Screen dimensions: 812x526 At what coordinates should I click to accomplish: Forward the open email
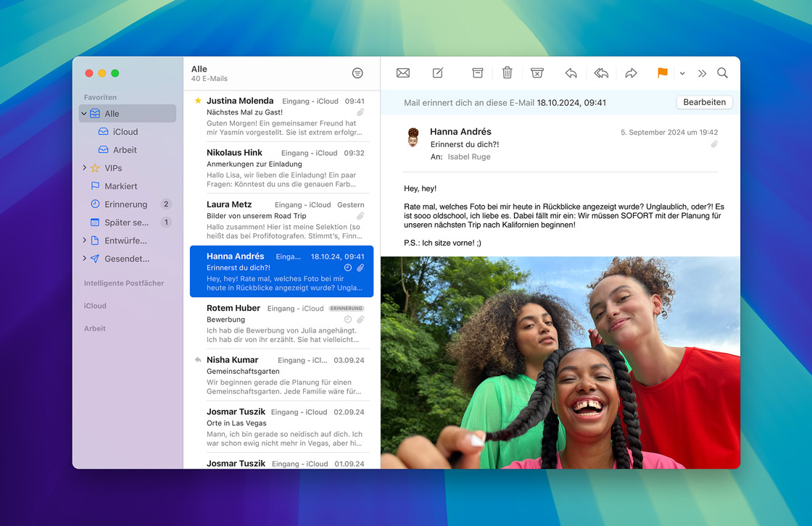[x=631, y=73]
